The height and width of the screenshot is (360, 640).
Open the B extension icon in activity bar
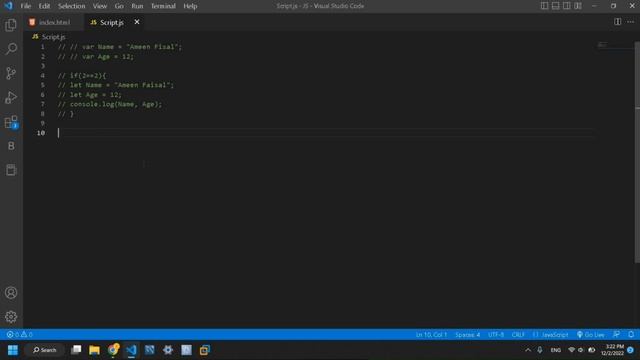point(11,146)
